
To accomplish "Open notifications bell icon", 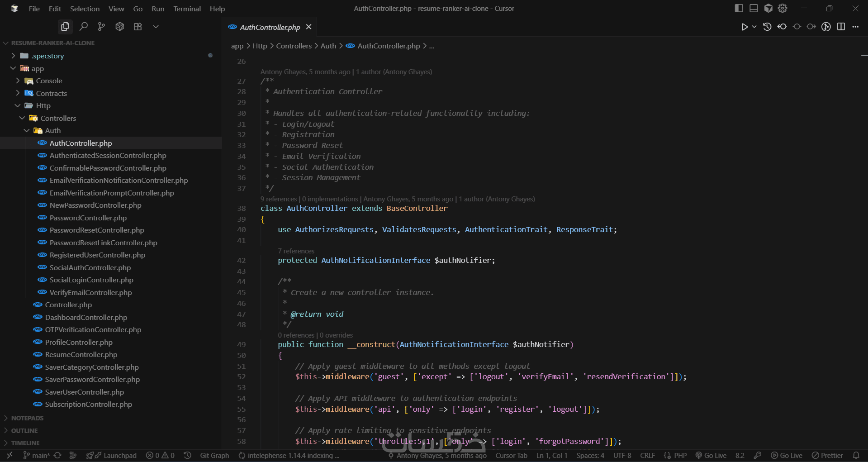I will pyautogui.click(x=856, y=455).
